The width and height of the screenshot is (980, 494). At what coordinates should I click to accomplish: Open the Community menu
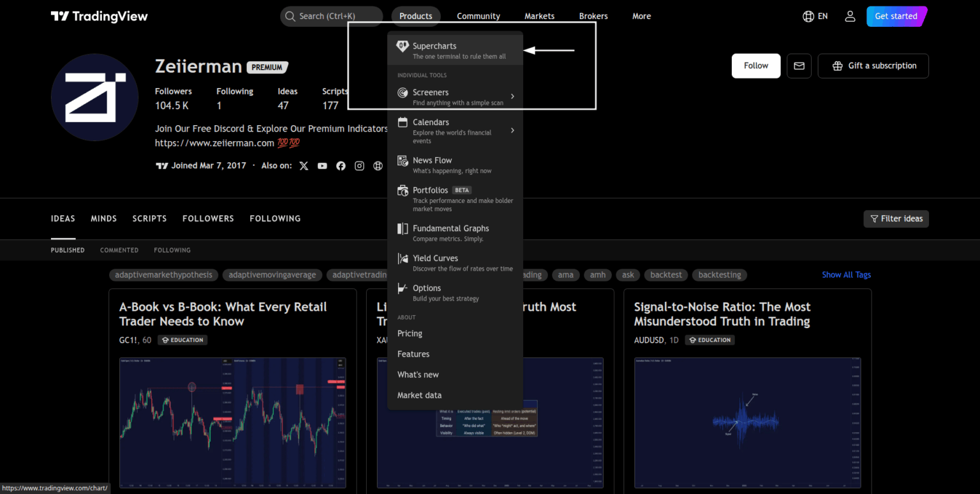(479, 16)
